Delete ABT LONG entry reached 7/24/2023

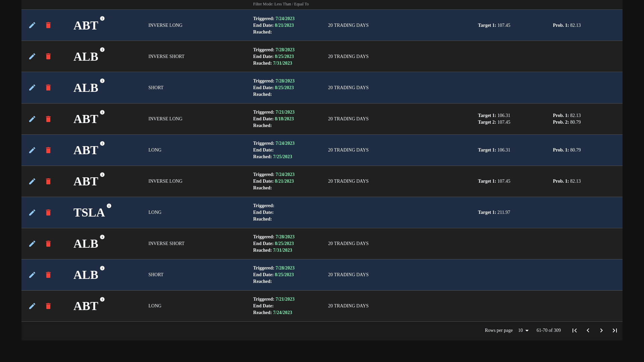click(48, 306)
